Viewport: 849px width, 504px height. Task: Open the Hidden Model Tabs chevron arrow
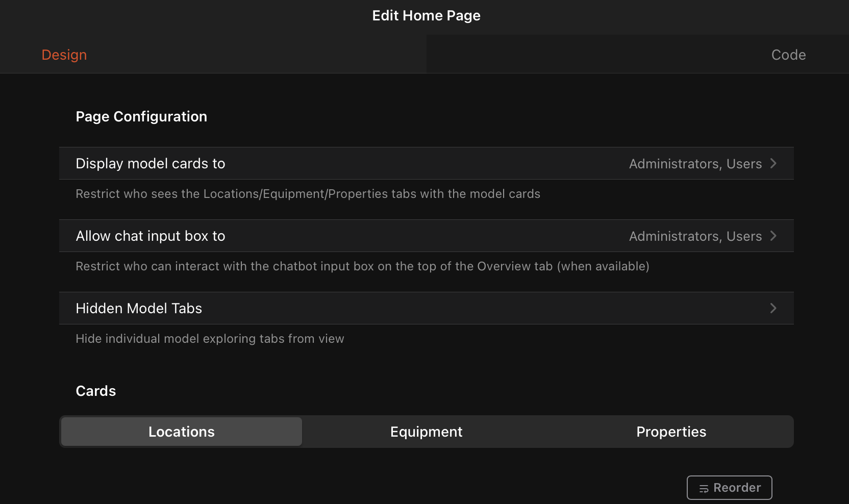click(x=773, y=308)
